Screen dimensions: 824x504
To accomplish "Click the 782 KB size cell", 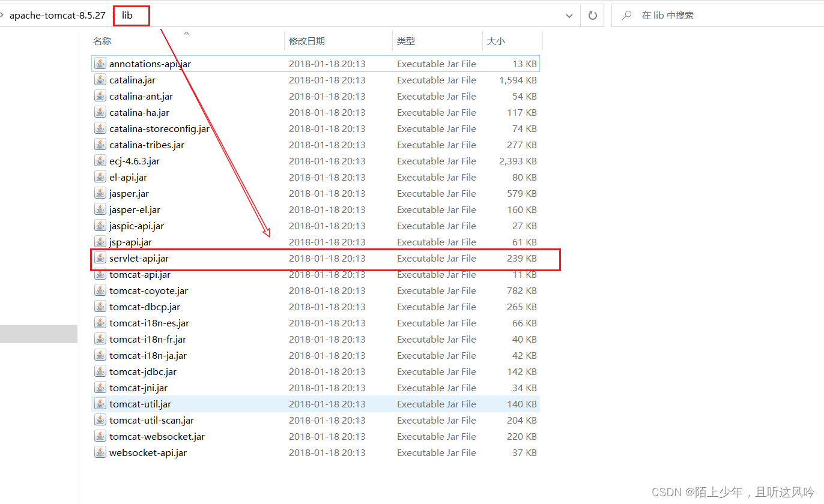I will pos(521,290).
